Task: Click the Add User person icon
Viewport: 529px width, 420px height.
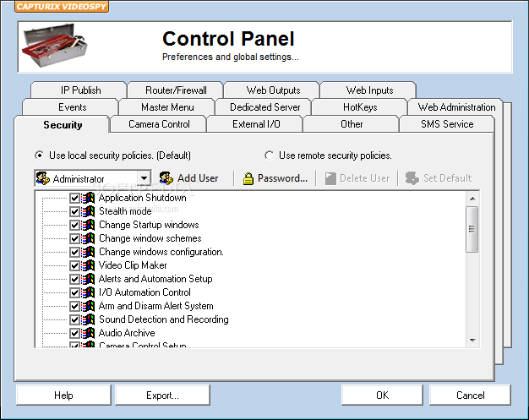Action: click(x=166, y=178)
